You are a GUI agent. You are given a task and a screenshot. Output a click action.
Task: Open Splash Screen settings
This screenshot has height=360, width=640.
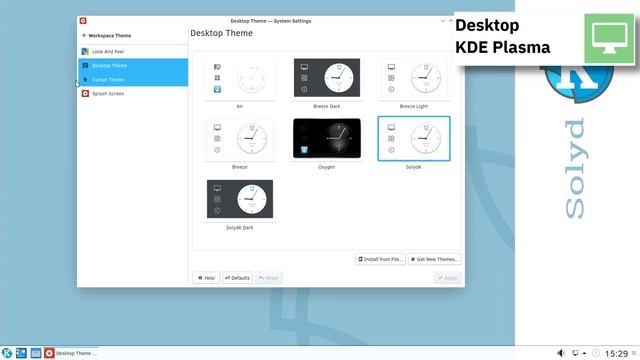(x=133, y=93)
